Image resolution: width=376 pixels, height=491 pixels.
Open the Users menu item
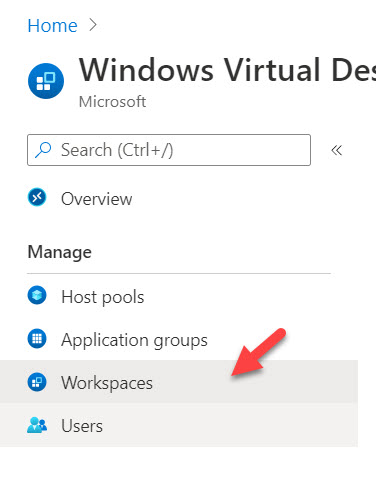(x=179, y=425)
